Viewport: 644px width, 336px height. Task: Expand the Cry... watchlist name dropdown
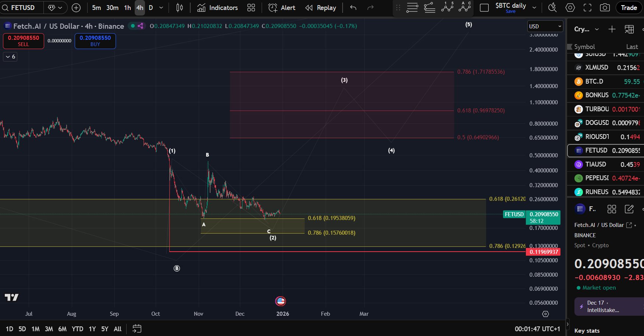click(x=587, y=29)
